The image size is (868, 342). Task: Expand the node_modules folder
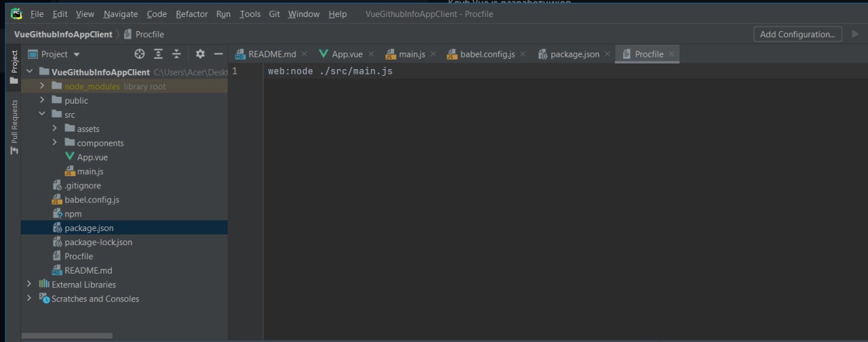[42, 86]
